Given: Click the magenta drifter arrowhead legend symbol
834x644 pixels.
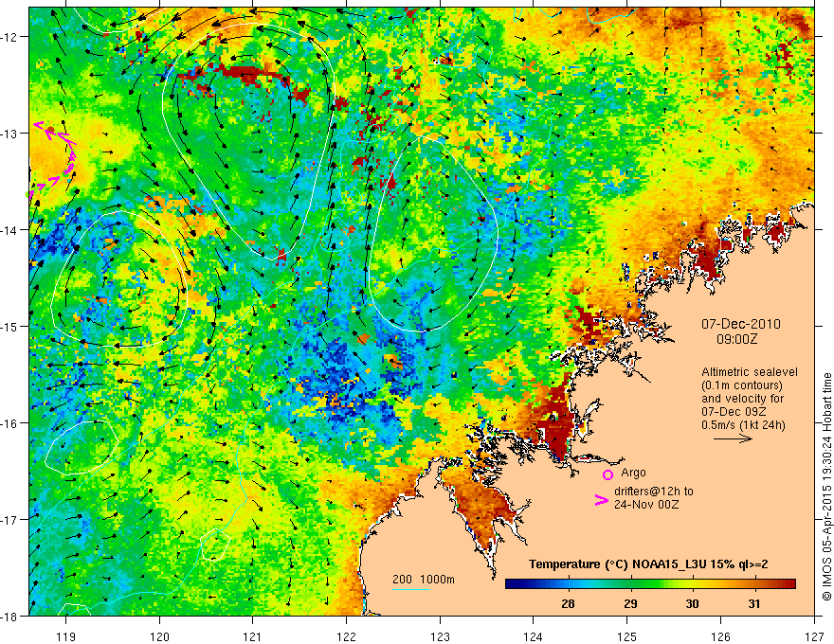Looking at the screenshot, I should coord(602,499).
